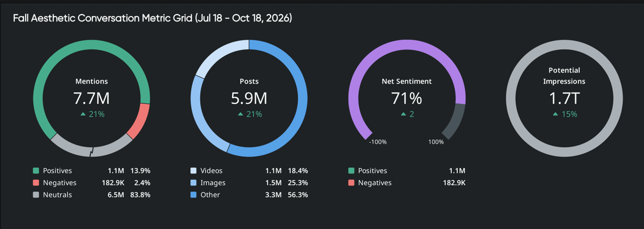Image resolution: width=644 pixels, height=229 pixels.
Task: Click the 13.9% Positives percentage
Action: (x=140, y=171)
